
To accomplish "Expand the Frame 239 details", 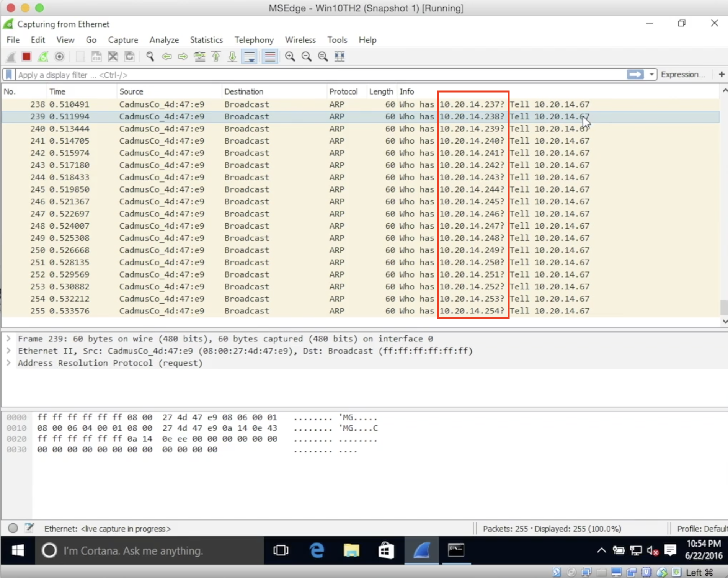I will pyautogui.click(x=8, y=339).
